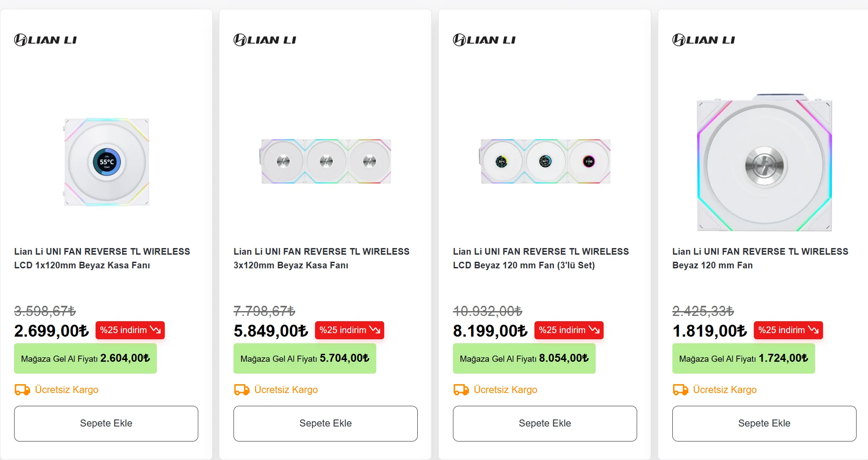Open the Beyaz 120 mm Fan product title
Viewport: 868px width, 460px height.
760,258
